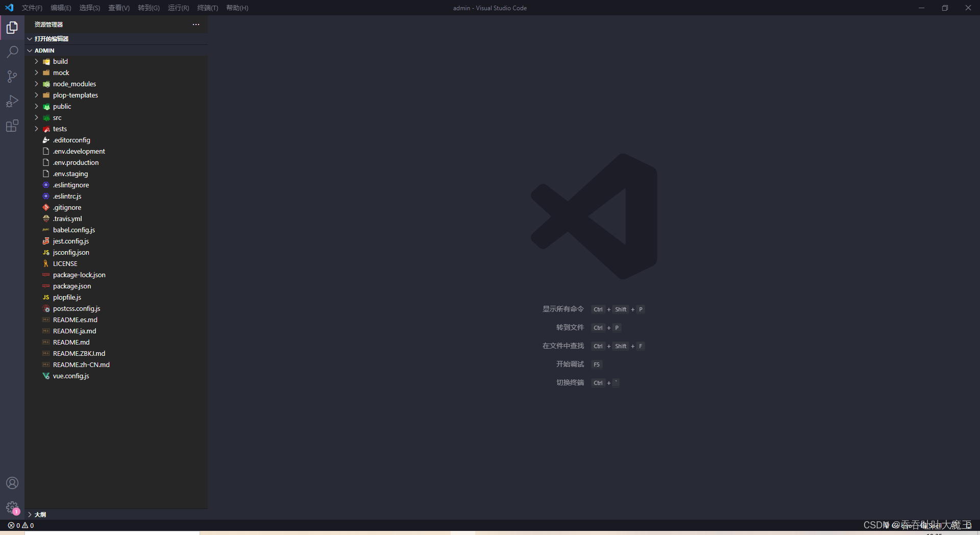The width and height of the screenshot is (980, 535).
Task: Expand the mock folder
Action: click(x=116, y=72)
